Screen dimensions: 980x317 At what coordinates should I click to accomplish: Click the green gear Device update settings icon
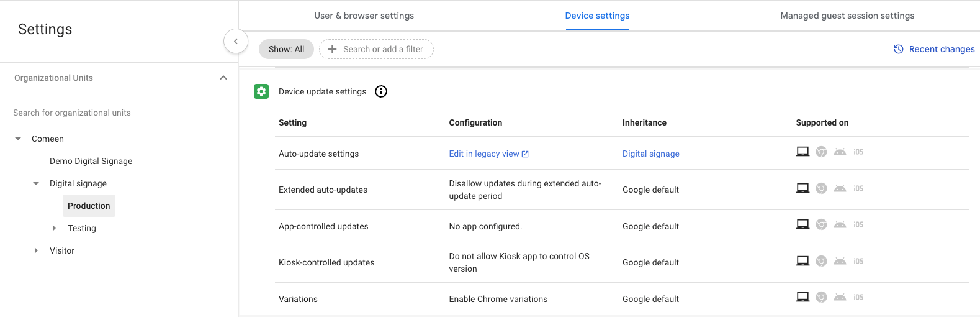[x=261, y=91]
